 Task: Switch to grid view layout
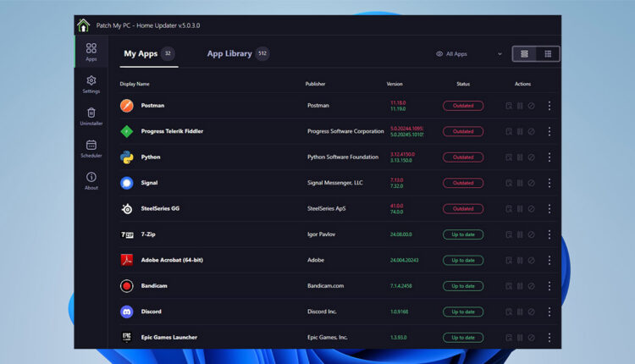pos(548,53)
